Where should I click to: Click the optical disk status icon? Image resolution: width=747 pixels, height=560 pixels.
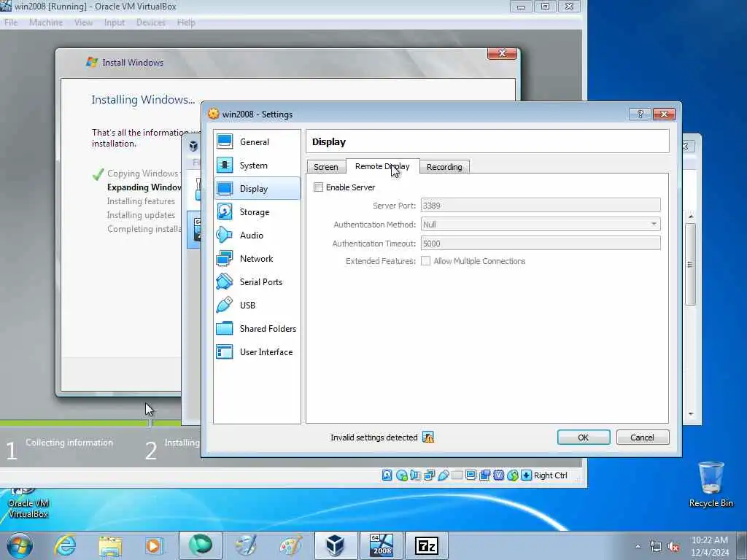point(402,475)
